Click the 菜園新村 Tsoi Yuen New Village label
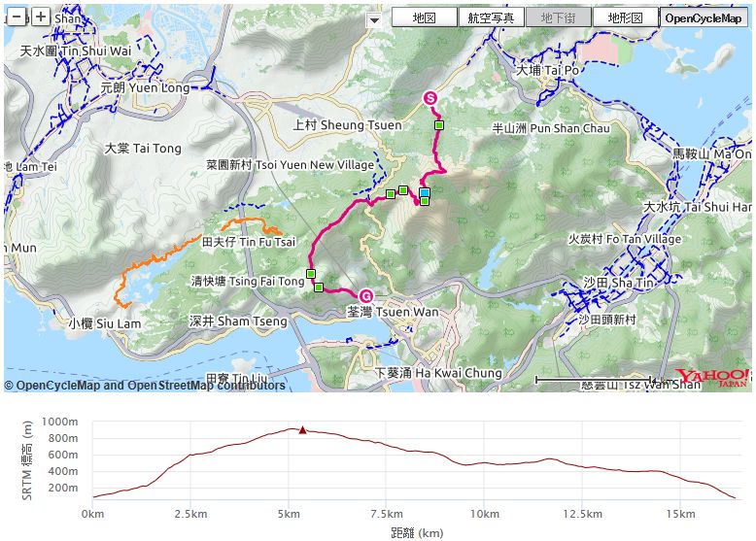The height and width of the screenshot is (541, 756). [x=291, y=165]
